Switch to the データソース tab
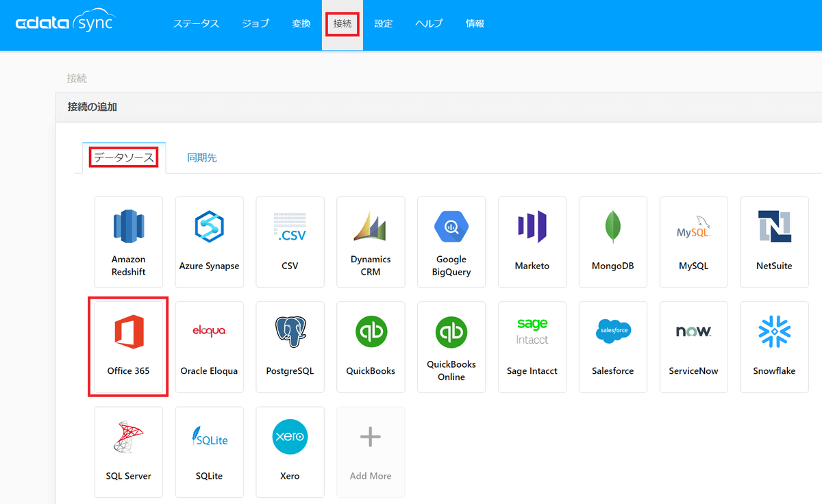The width and height of the screenshot is (822, 504). pyautogui.click(x=124, y=157)
